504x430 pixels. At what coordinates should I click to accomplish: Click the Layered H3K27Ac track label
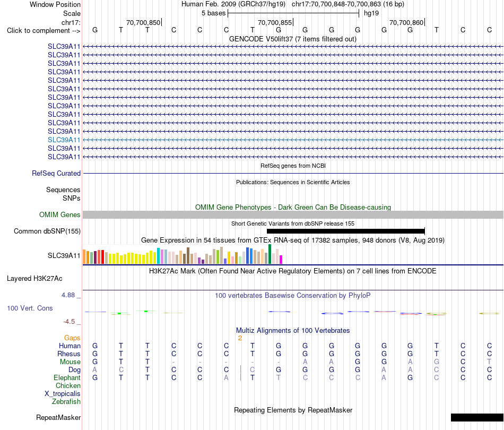pyautogui.click(x=34, y=279)
